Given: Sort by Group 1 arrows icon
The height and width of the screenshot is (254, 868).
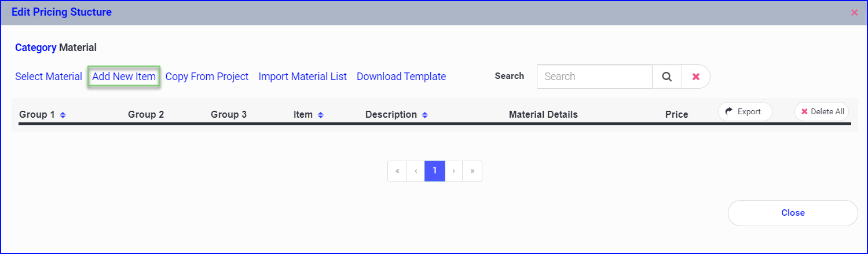Looking at the screenshot, I should coord(63,115).
